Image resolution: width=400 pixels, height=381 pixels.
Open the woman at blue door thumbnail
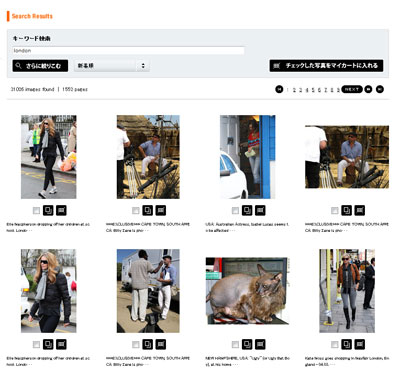[248, 157]
